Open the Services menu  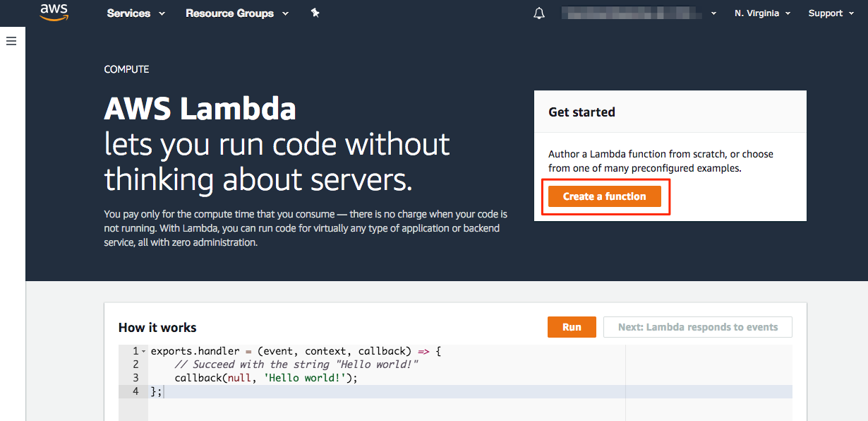[x=128, y=13]
